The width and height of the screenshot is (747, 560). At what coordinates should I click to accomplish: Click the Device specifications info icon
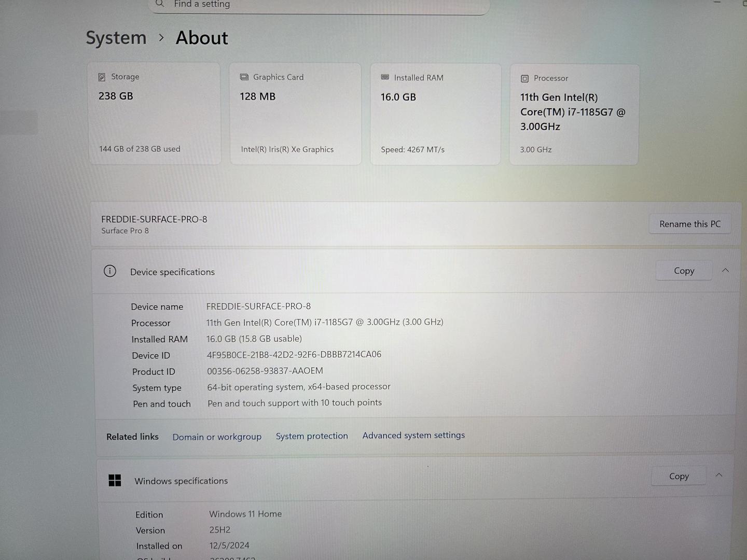coord(110,271)
